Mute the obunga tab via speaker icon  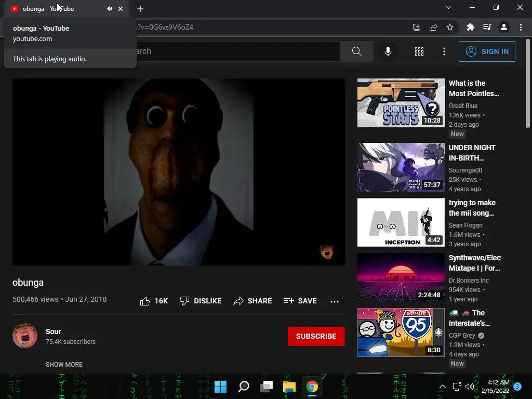[109, 9]
